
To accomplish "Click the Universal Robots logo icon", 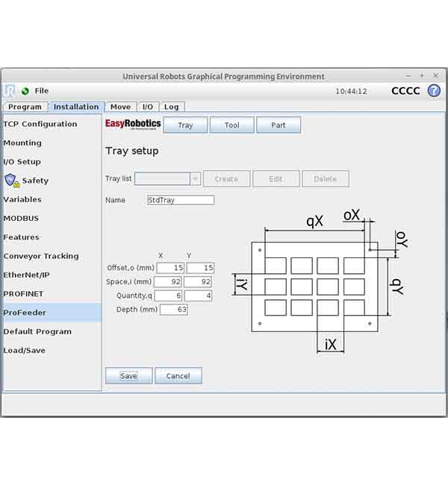I will tap(9, 90).
